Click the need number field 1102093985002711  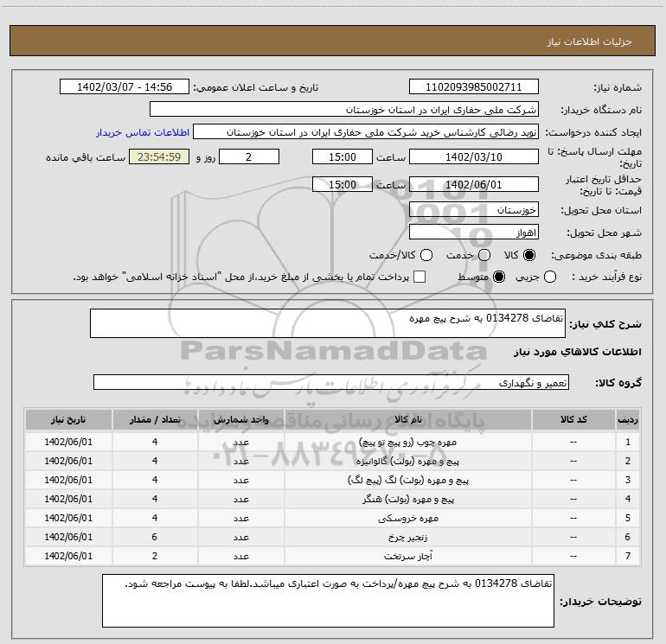coord(474,87)
